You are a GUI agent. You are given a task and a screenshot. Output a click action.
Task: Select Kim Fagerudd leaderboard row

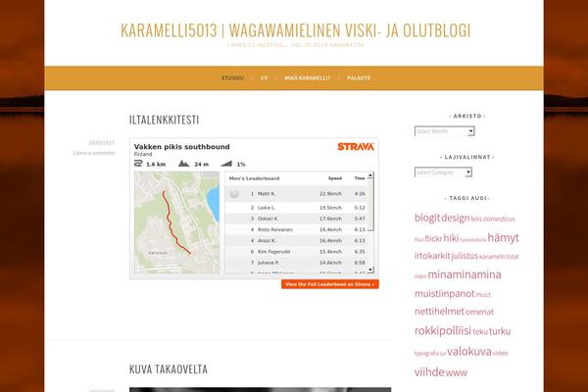coord(296,251)
